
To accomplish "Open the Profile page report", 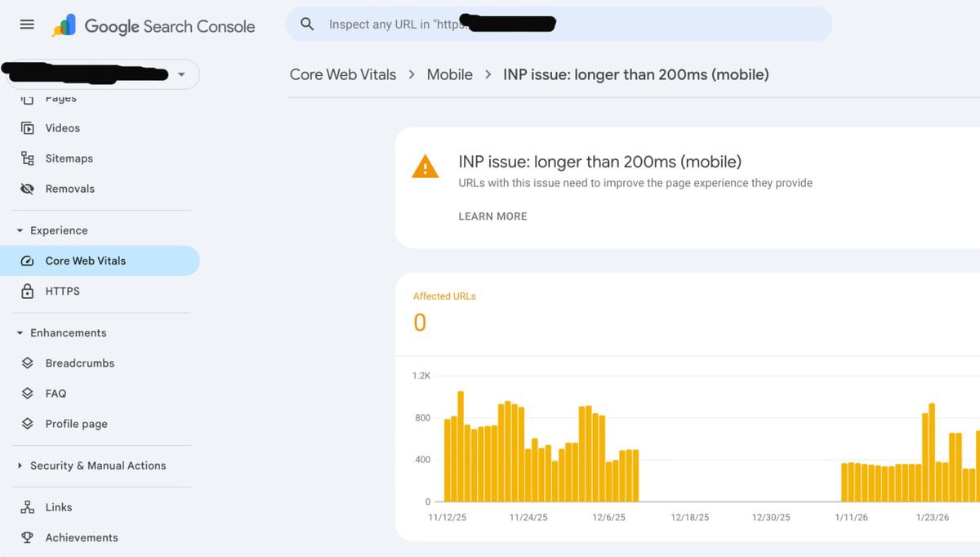I will tap(77, 424).
